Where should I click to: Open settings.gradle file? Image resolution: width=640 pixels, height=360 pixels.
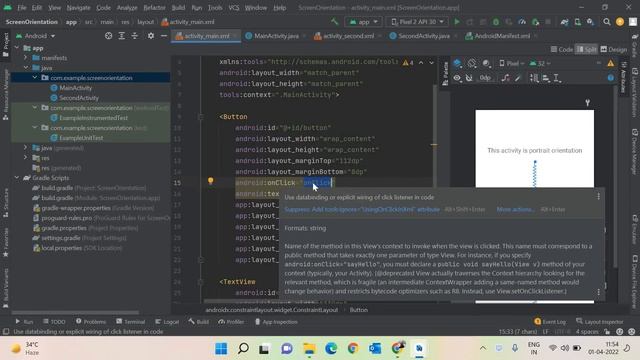click(60, 238)
